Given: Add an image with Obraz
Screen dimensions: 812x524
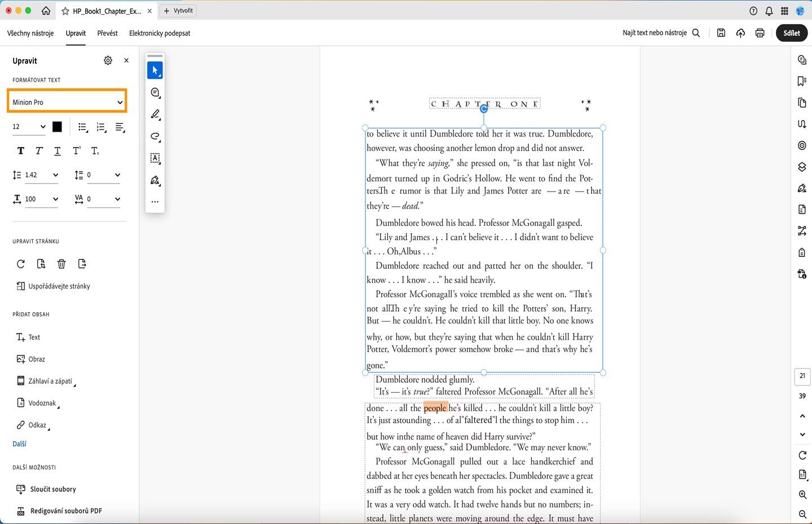Looking at the screenshot, I should [30, 359].
